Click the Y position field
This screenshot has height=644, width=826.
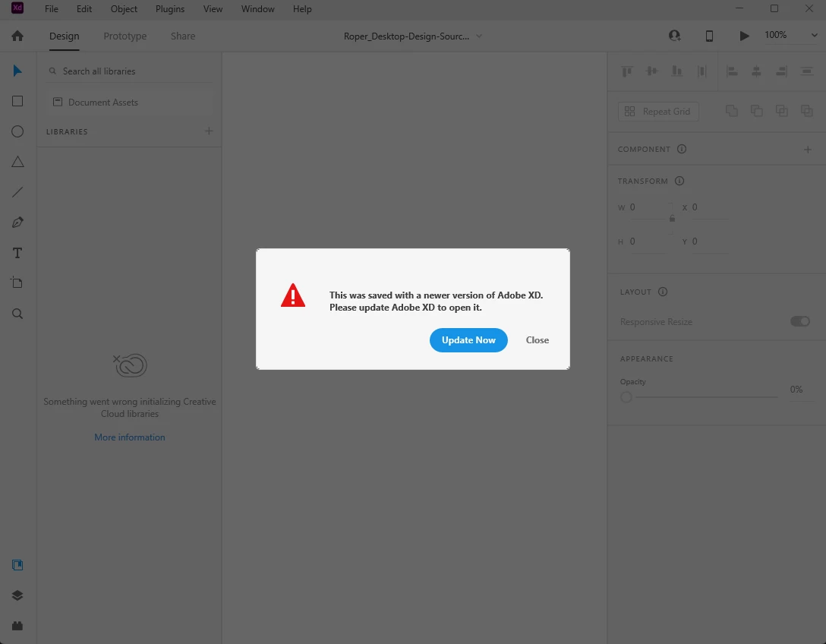[710, 241]
